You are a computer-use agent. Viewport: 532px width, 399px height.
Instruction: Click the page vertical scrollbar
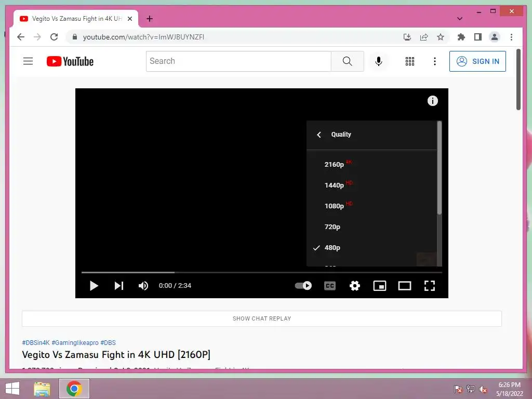tap(518, 79)
